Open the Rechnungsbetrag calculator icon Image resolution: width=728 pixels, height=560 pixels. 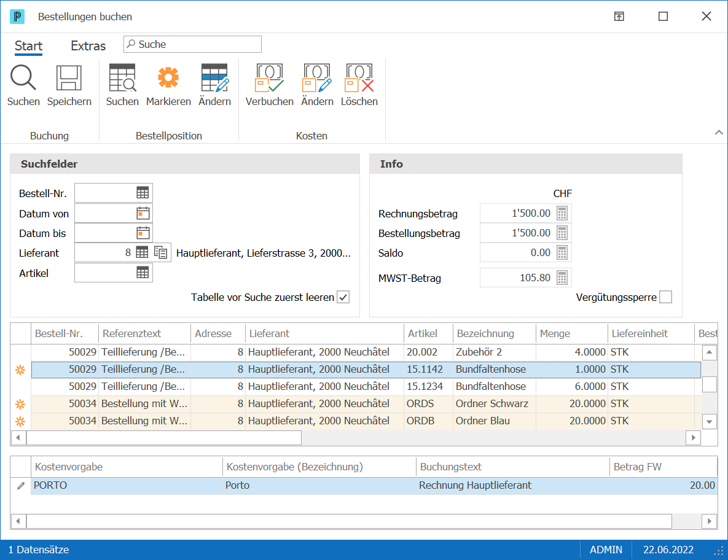point(562,214)
